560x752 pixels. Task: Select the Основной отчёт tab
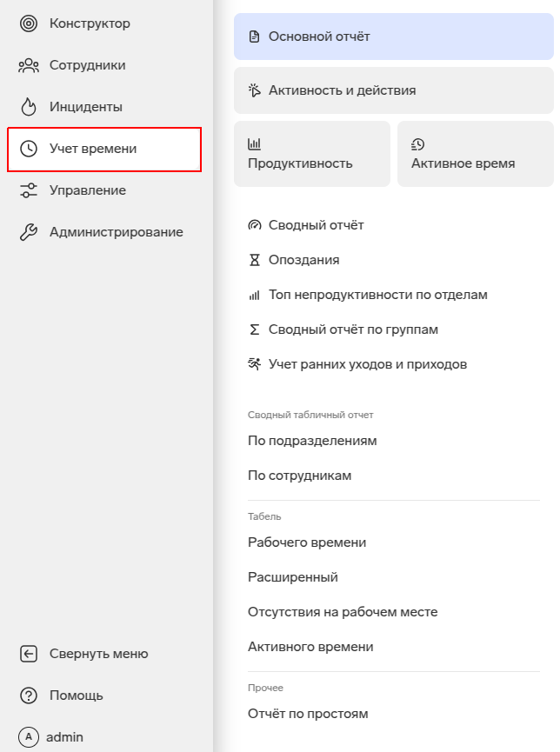pyautogui.click(x=393, y=37)
